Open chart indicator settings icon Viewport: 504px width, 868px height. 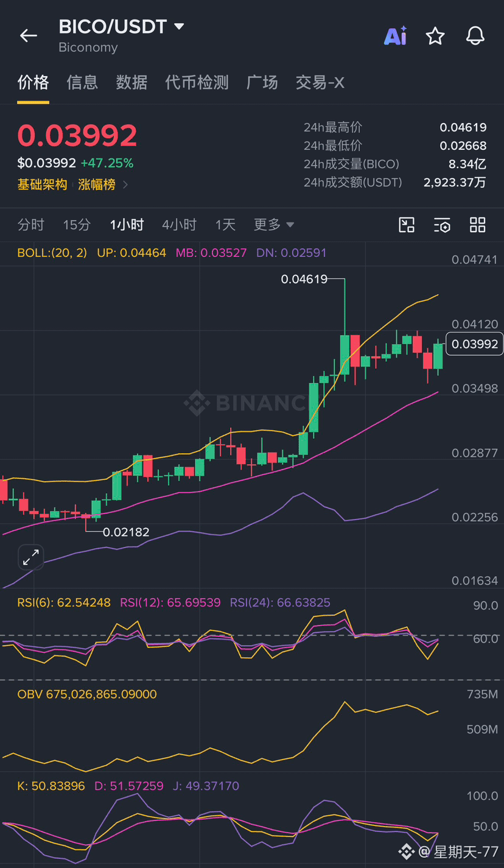(x=443, y=225)
